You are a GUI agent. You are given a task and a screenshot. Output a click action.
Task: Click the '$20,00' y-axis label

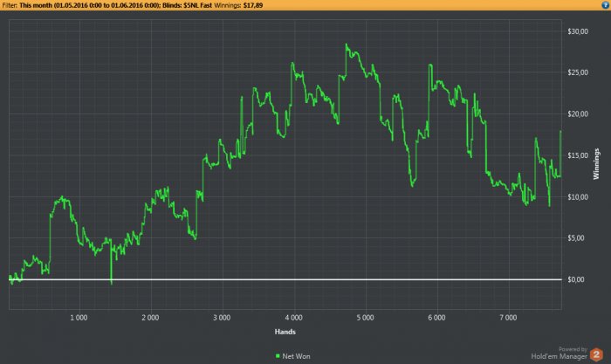coord(578,114)
